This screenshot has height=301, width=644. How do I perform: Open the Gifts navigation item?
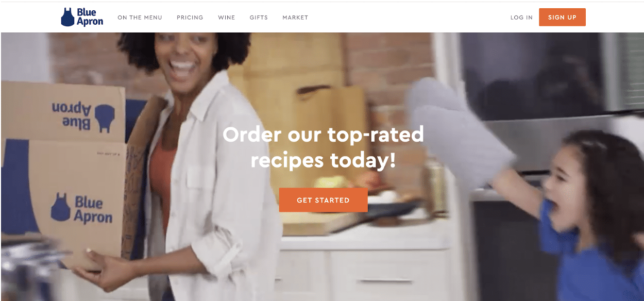point(259,18)
